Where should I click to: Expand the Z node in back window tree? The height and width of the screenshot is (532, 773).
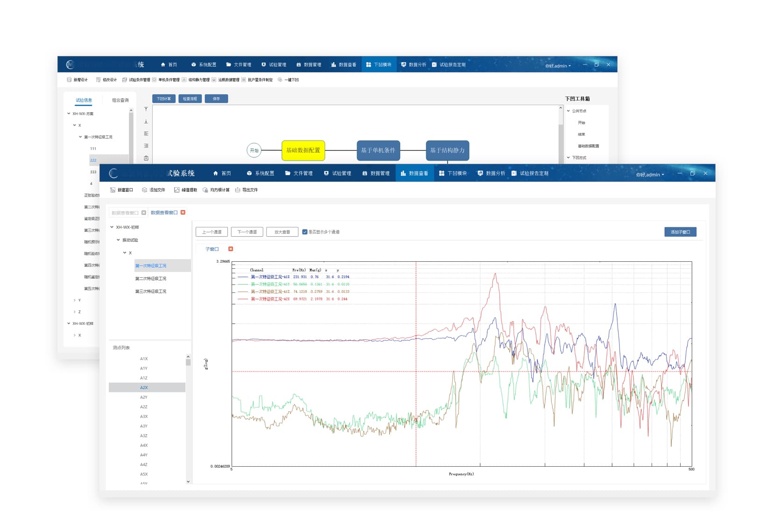[x=75, y=312]
